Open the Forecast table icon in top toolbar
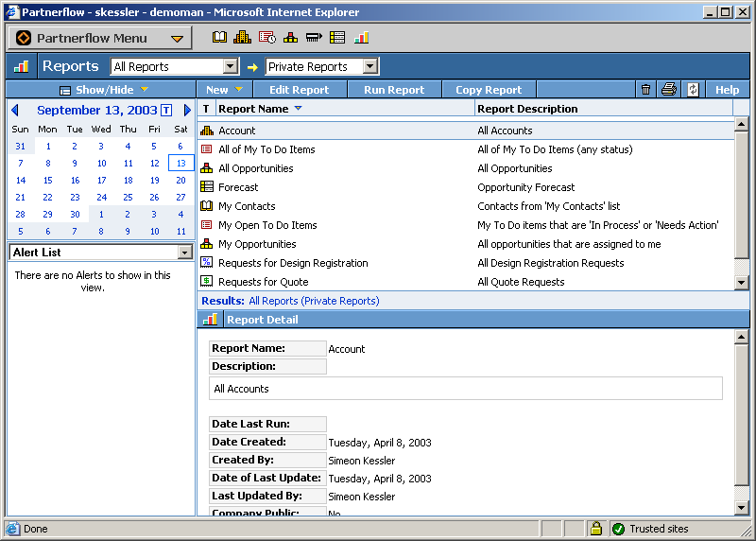 [337, 37]
